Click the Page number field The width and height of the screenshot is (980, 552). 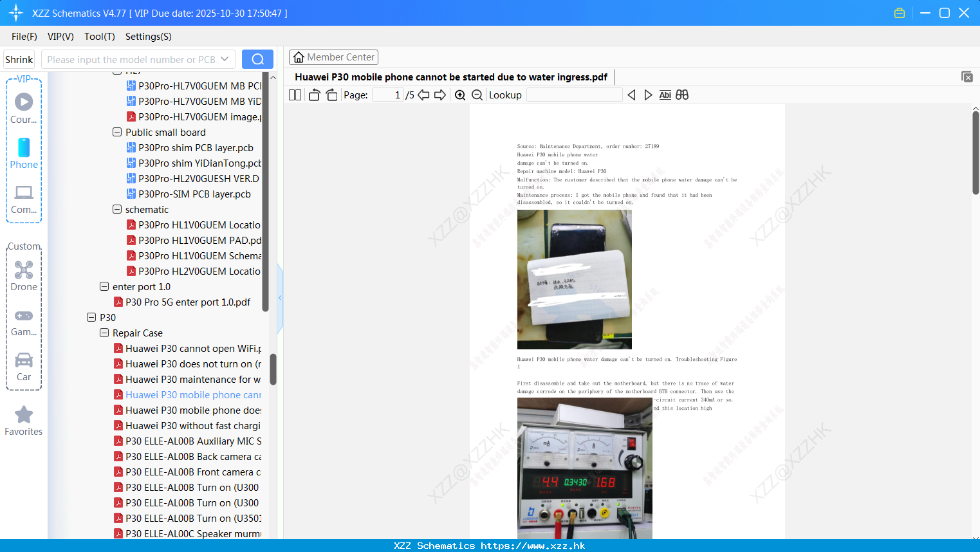pyautogui.click(x=387, y=95)
